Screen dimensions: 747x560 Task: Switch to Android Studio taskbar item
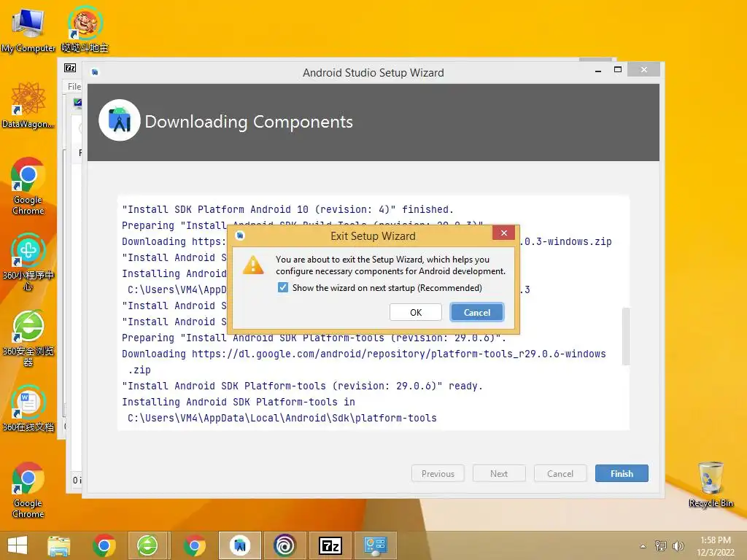239,545
